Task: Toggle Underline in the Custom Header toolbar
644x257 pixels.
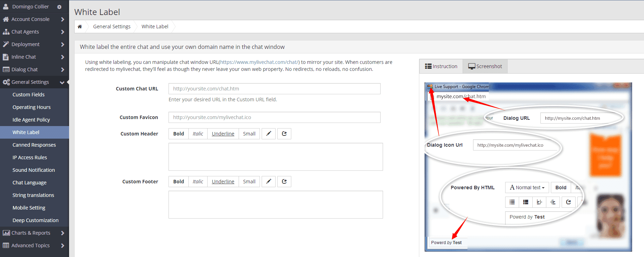Action: pos(223,134)
